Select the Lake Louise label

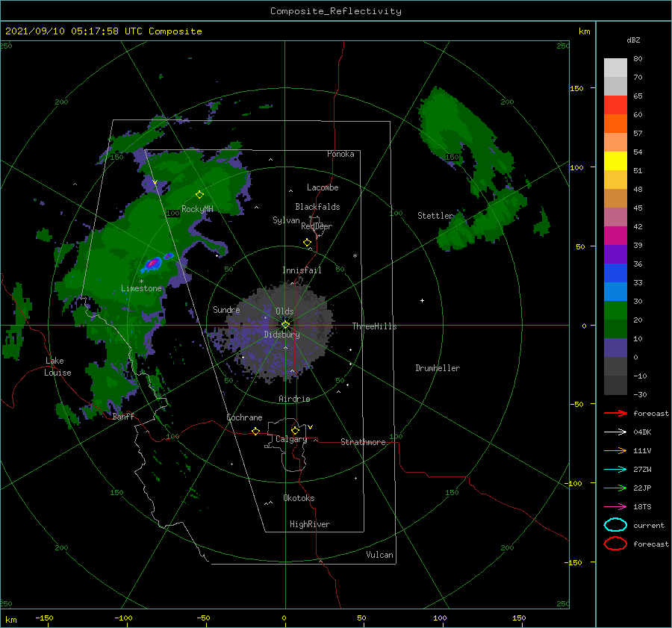(57, 367)
